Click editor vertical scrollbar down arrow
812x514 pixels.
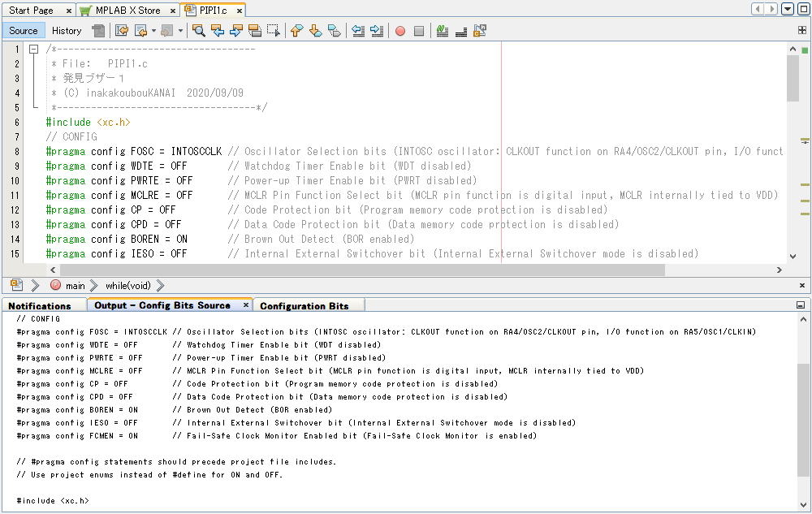pyautogui.click(x=793, y=257)
